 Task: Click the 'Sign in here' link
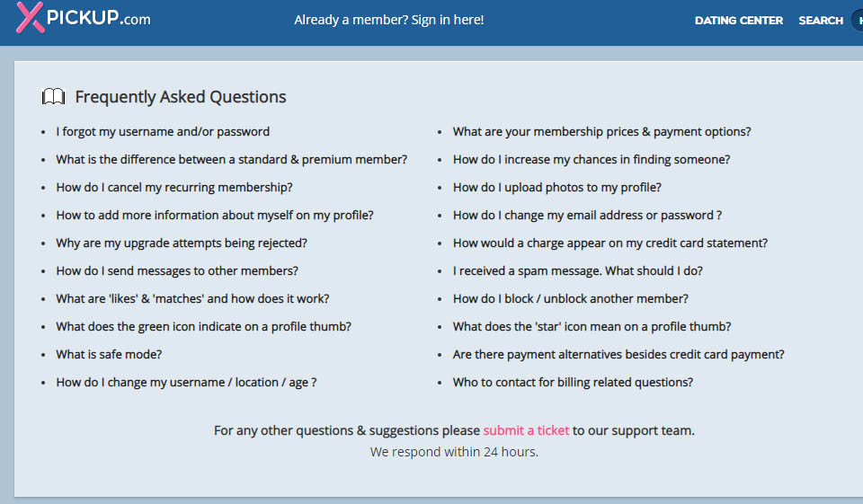[x=447, y=20]
